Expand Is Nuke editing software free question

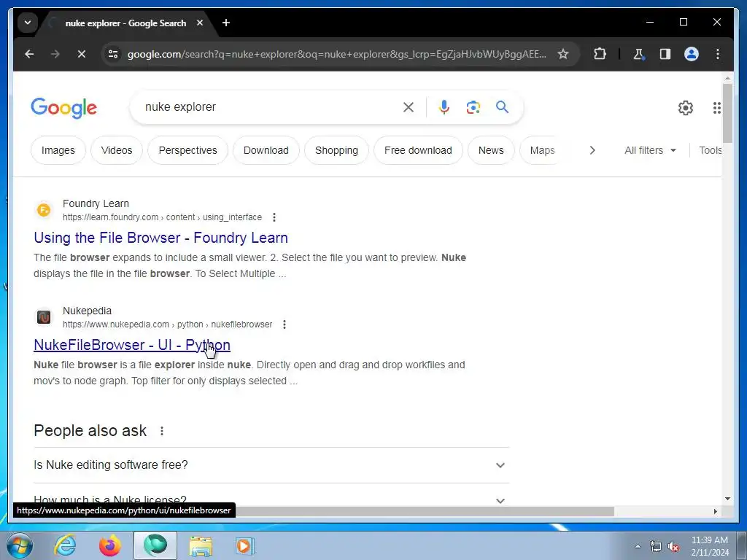coord(270,465)
